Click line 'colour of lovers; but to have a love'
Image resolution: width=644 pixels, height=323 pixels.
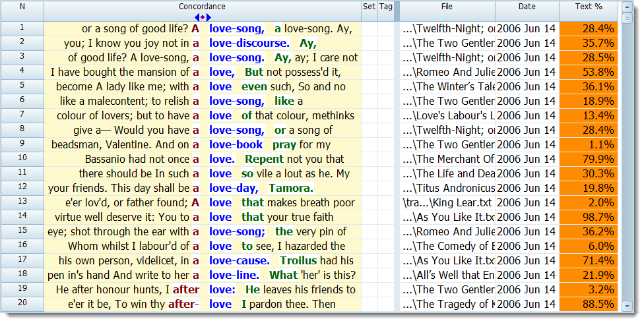(203, 116)
